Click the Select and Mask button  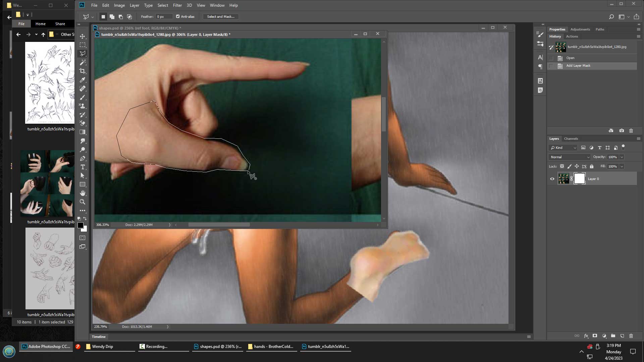click(220, 16)
